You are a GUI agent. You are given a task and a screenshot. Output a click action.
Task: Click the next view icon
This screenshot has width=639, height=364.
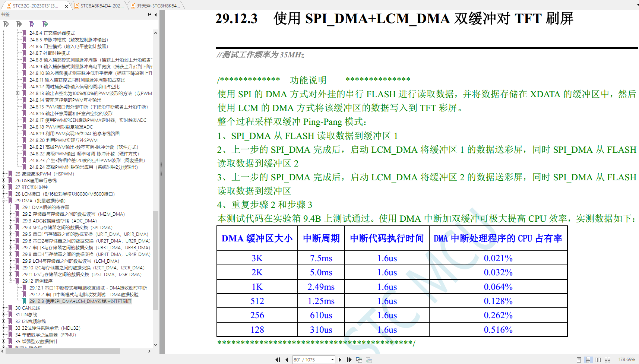pos(369,360)
